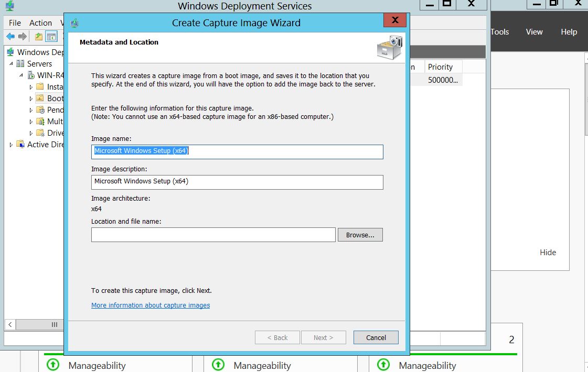Select the Servers node in tree
588x372 pixels.
click(x=39, y=63)
